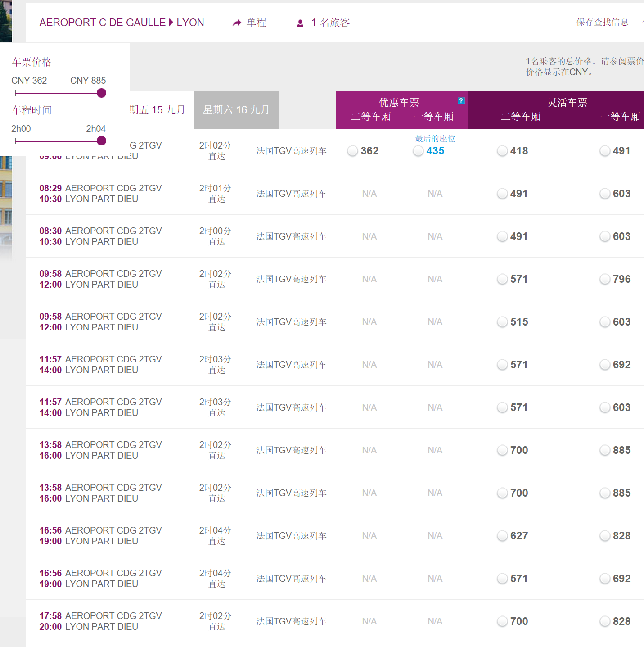Click the ticket price slider right handle
This screenshot has width=644, height=647.
(x=102, y=93)
